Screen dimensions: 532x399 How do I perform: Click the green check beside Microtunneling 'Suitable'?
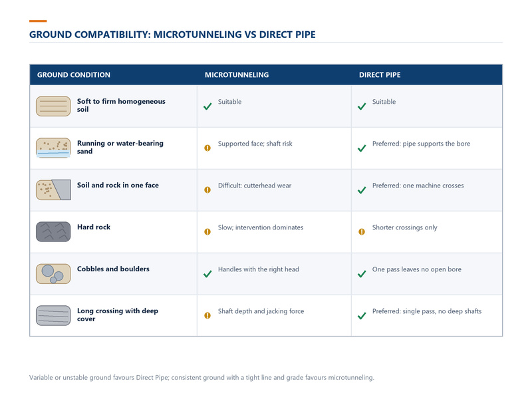(x=207, y=106)
